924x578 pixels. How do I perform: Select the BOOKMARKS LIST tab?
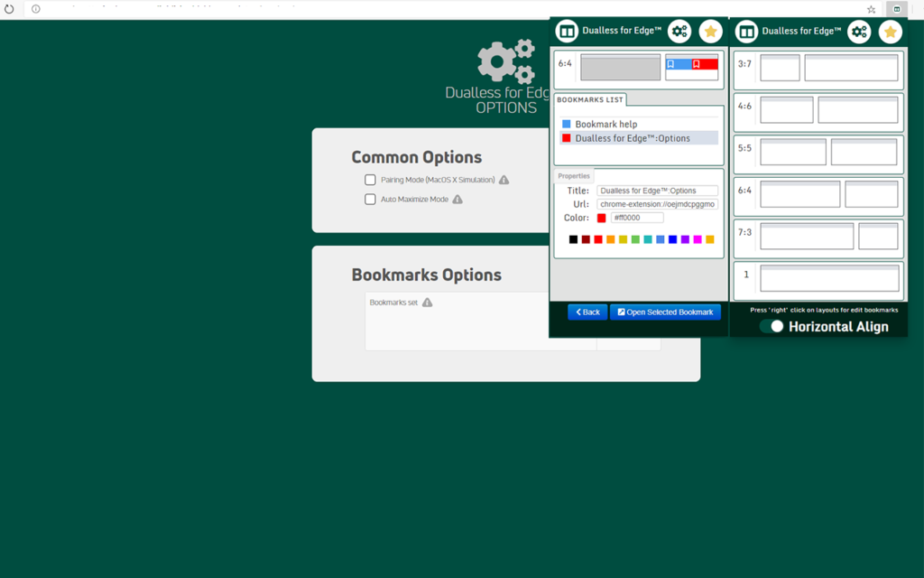point(590,99)
